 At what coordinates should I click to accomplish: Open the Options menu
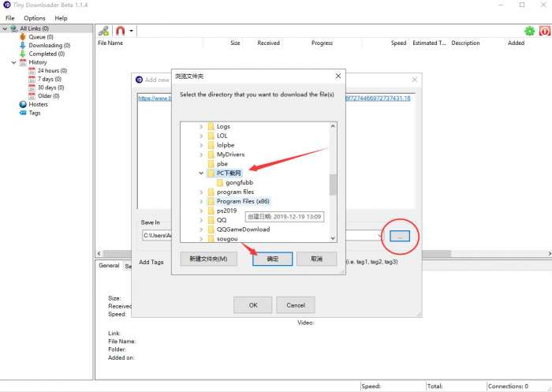(35, 18)
